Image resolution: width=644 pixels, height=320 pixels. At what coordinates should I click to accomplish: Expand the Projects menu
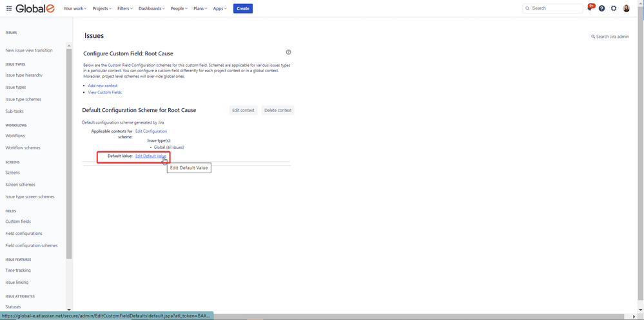pyautogui.click(x=102, y=8)
